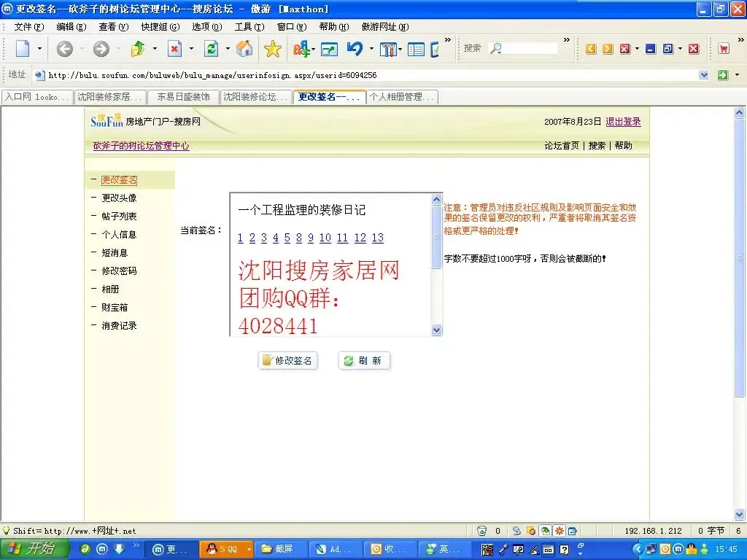The image size is (747, 560).
Task: Click the second status bar blocked icon
Action: 531,531
